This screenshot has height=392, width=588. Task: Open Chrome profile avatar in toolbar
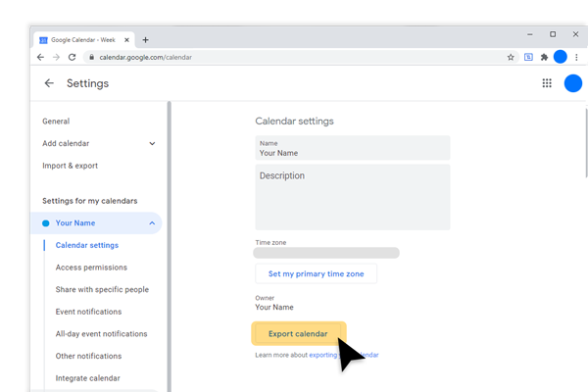coord(561,57)
